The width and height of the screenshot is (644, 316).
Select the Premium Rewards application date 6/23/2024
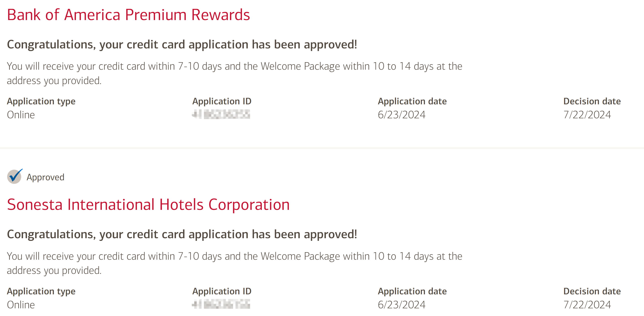401,115
